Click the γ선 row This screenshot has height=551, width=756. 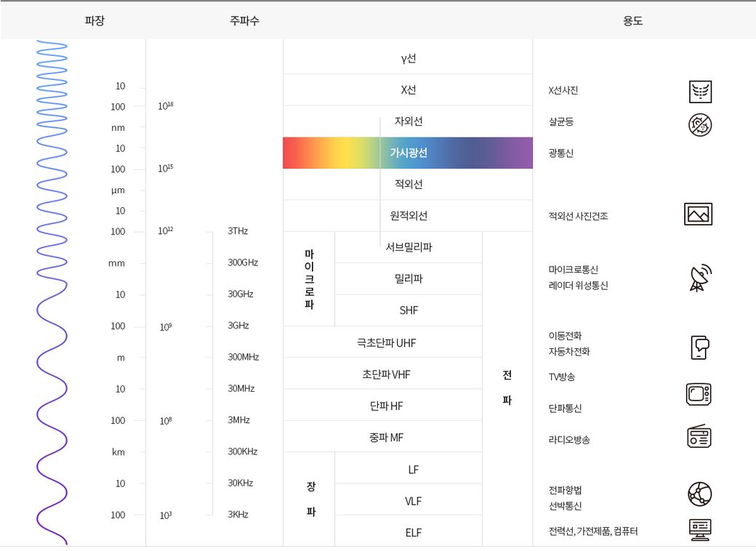[408, 58]
